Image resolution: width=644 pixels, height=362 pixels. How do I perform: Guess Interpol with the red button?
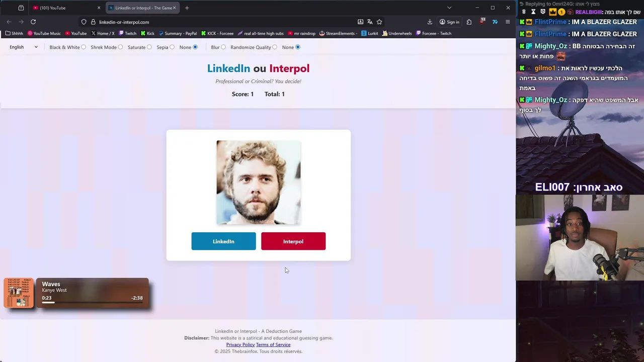pos(293,241)
